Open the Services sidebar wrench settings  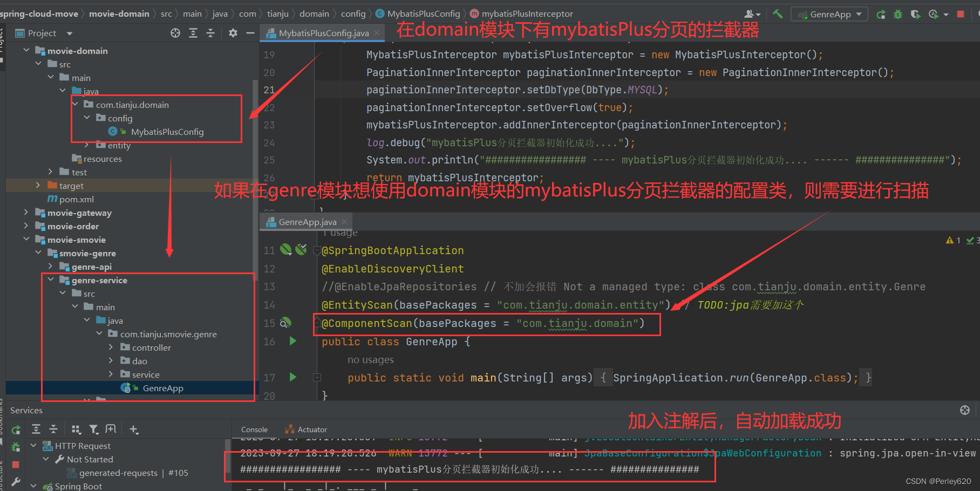(16, 482)
